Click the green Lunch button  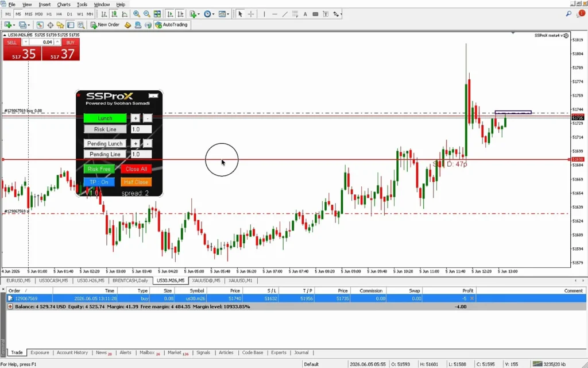pyautogui.click(x=105, y=118)
